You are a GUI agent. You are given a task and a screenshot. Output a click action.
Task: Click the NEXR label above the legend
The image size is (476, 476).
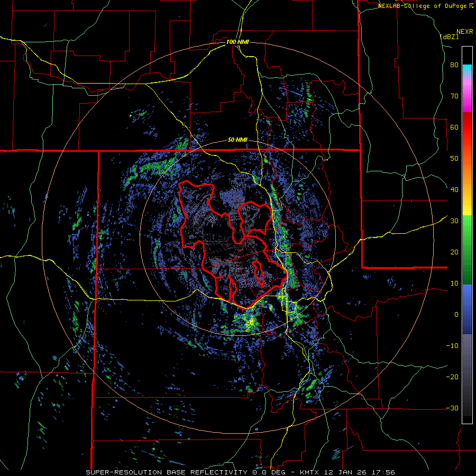[465, 32]
